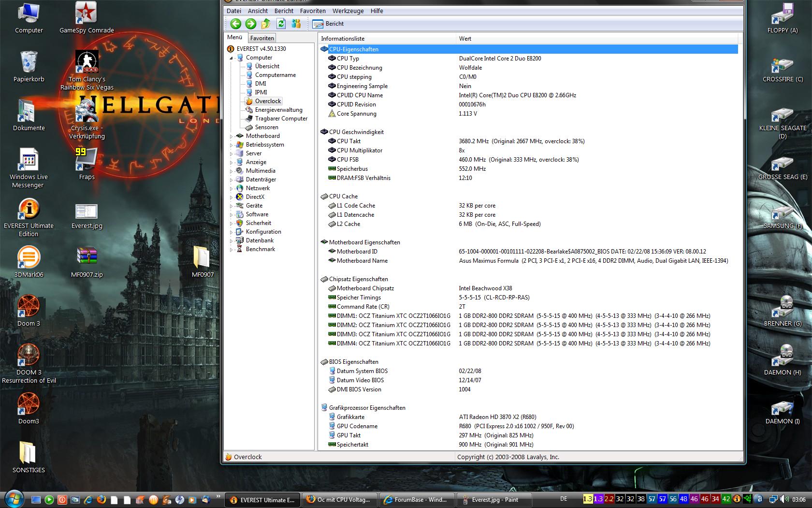The width and height of the screenshot is (812, 508).
Task: Expand the Netzwerk tree node
Action: point(231,189)
